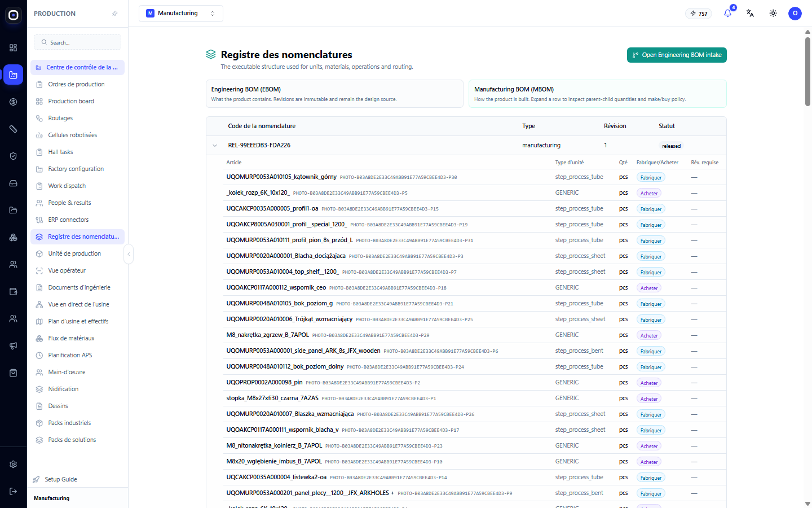Click the logout icon at rail bottom
The width and height of the screenshot is (812, 508).
14,491
